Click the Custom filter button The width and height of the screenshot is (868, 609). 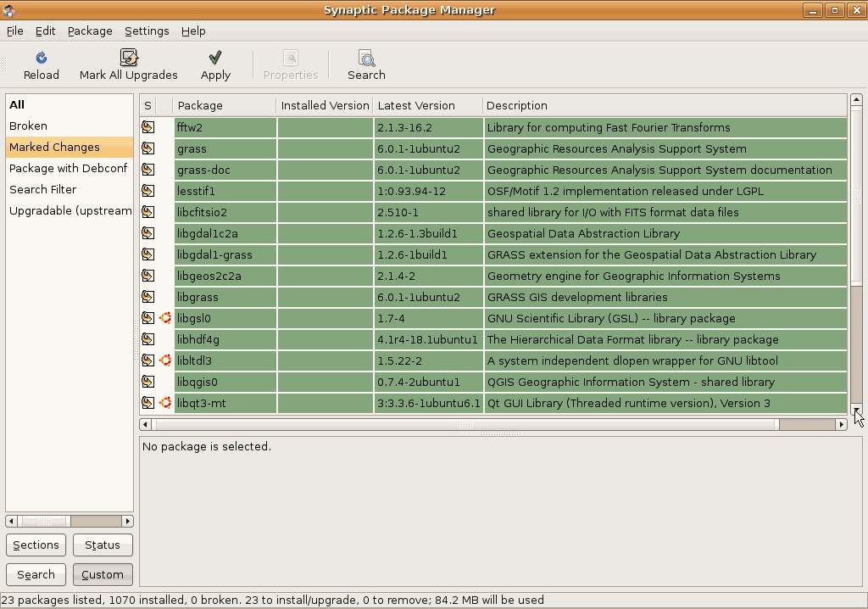(x=103, y=574)
